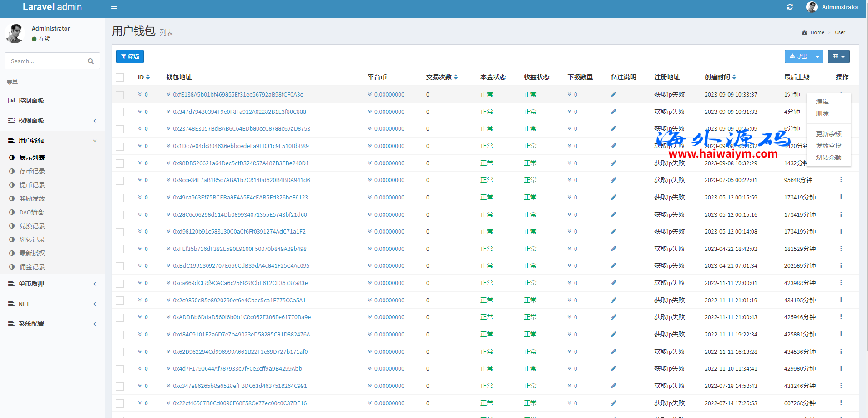Image resolution: width=868 pixels, height=418 pixels.
Task: Click the 导出 export button
Action: (798, 56)
